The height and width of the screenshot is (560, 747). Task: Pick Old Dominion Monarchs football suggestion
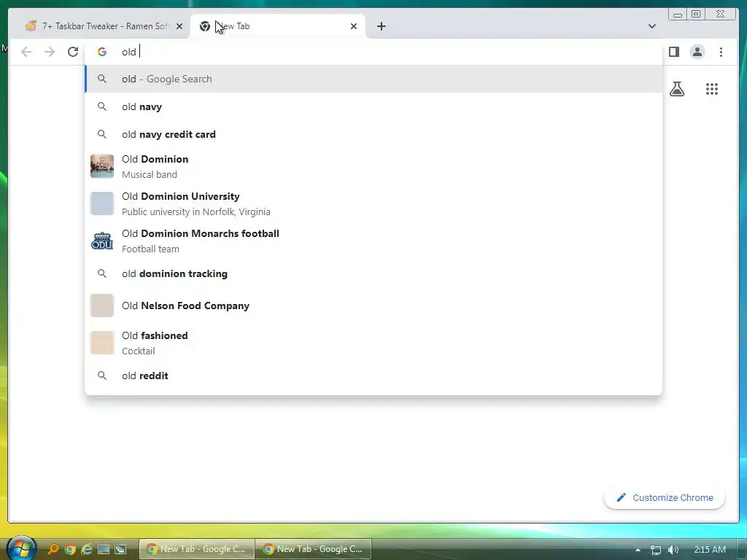(373, 241)
